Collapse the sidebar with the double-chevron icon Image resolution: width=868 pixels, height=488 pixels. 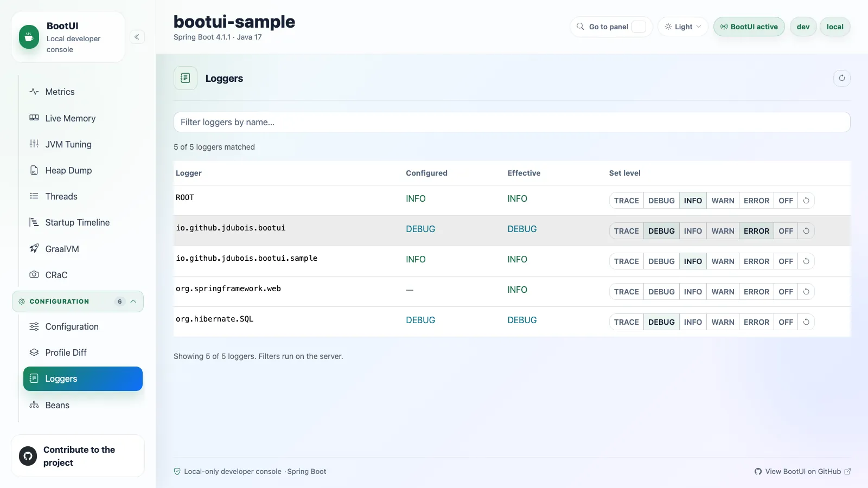pyautogui.click(x=137, y=37)
